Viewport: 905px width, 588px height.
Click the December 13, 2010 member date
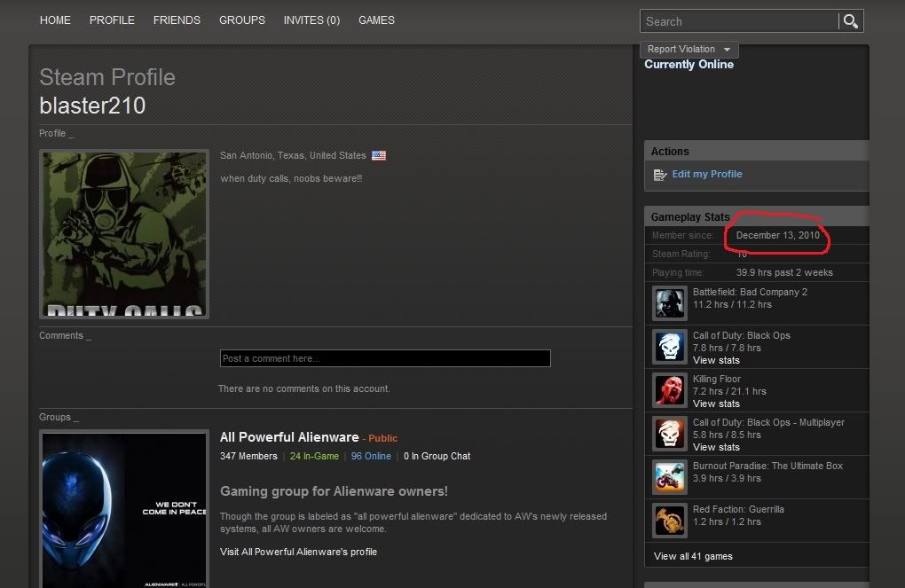pyautogui.click(x=777, y=235)
